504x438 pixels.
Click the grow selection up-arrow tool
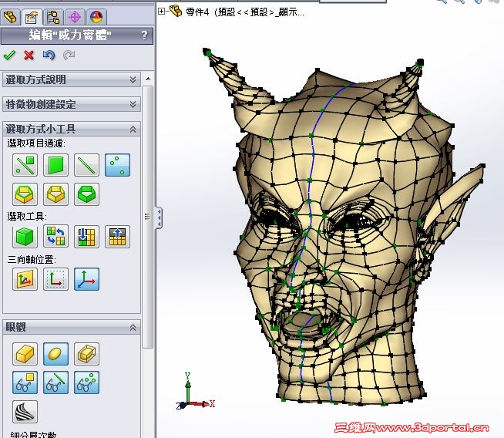coord(118,237)
